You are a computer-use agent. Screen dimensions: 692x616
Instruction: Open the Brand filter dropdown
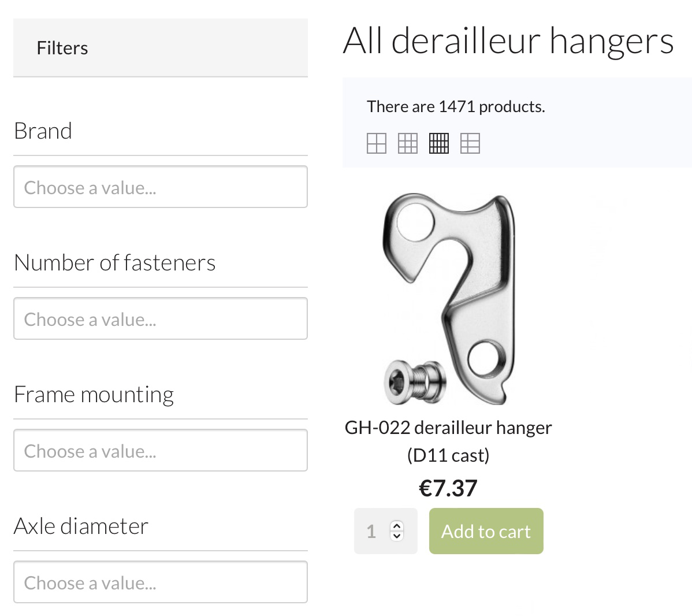click(161, 187)
